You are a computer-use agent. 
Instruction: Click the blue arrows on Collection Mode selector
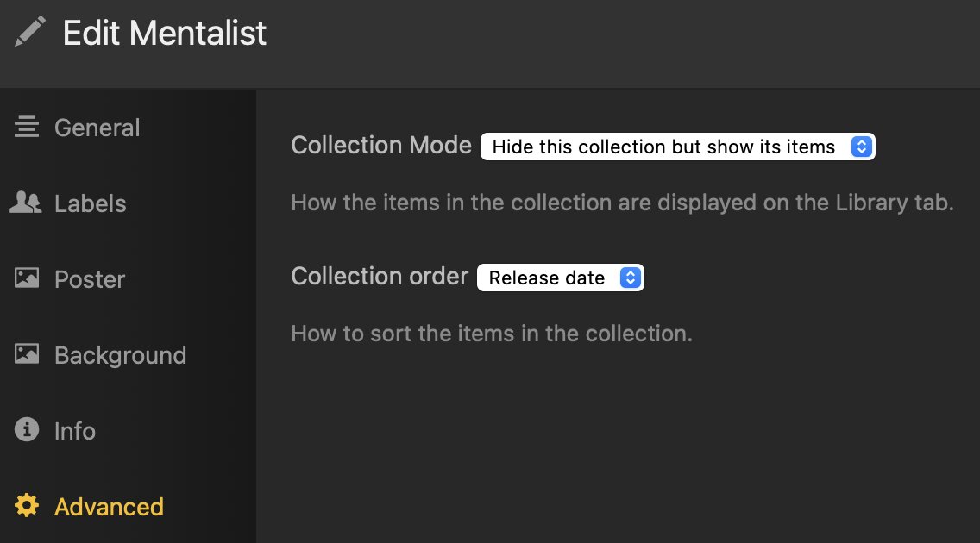(x=862, y=147)
